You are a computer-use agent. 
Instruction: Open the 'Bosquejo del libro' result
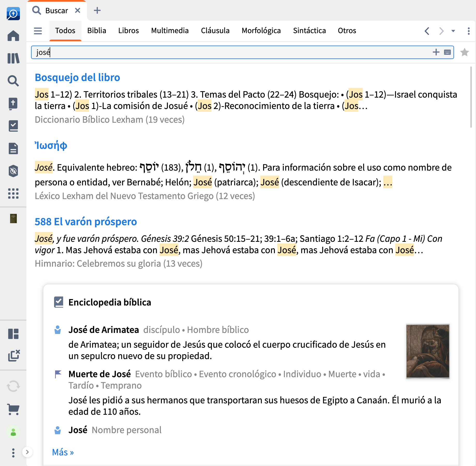(77, 77)
